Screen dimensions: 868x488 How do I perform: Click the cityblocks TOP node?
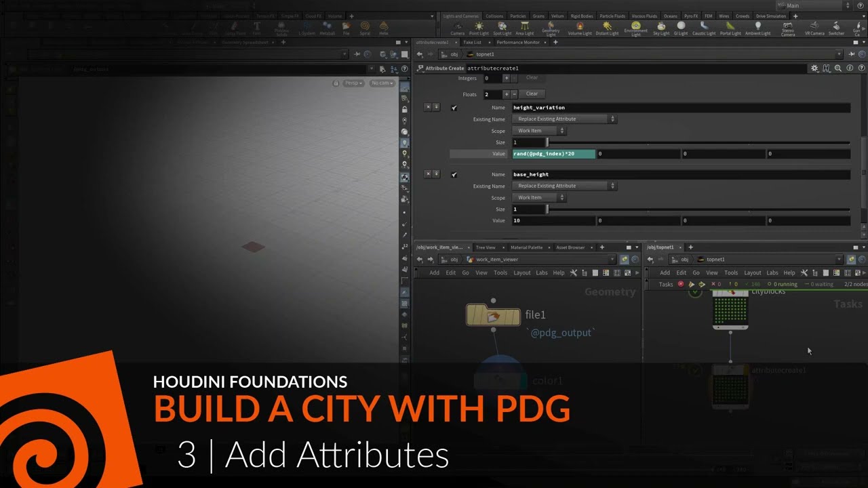[x=730, y=310]
